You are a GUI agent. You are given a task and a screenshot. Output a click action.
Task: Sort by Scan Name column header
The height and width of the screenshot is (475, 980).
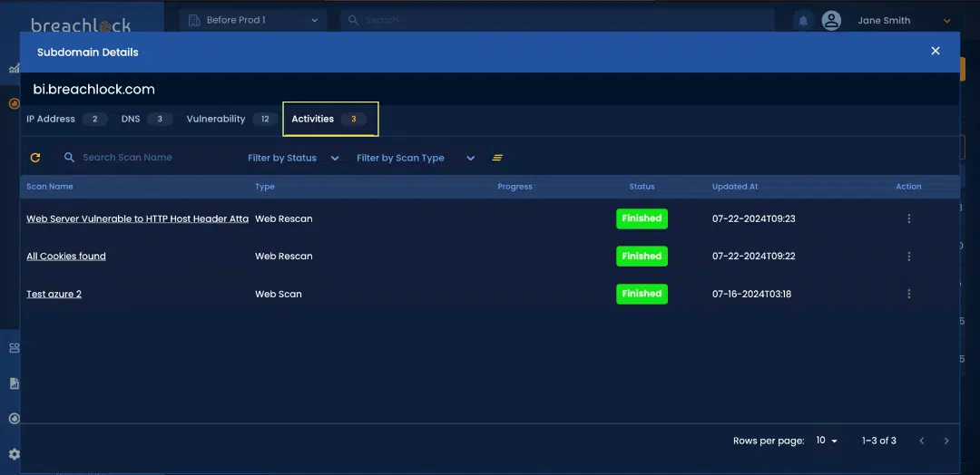click(49, 187)
